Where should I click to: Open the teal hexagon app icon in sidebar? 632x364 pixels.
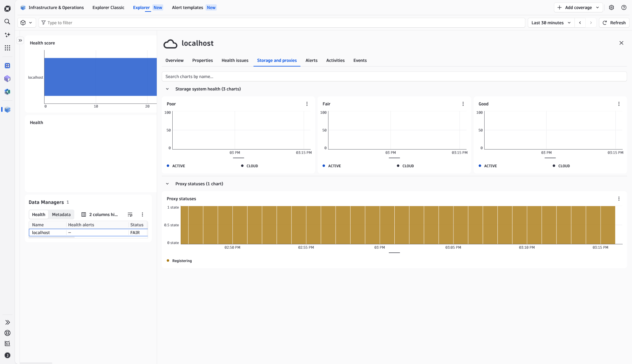click(x=7, y=92)
